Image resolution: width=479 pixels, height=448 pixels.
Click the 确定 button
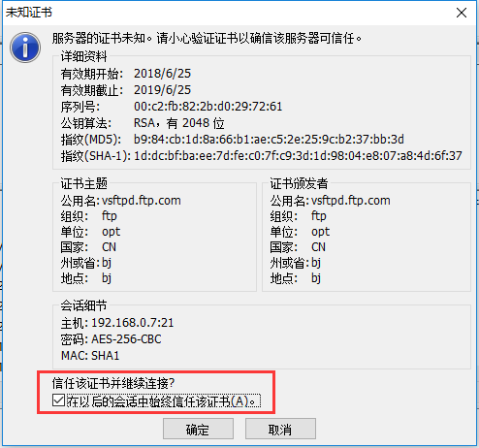(x=198, y=429)
